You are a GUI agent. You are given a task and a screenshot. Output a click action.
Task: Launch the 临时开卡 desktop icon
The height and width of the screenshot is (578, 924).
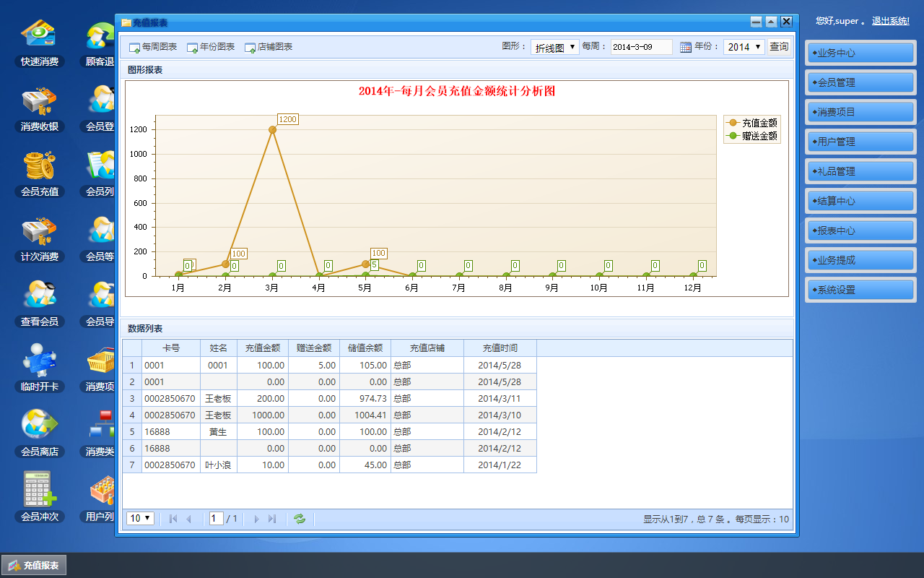[x=40, y=370]
